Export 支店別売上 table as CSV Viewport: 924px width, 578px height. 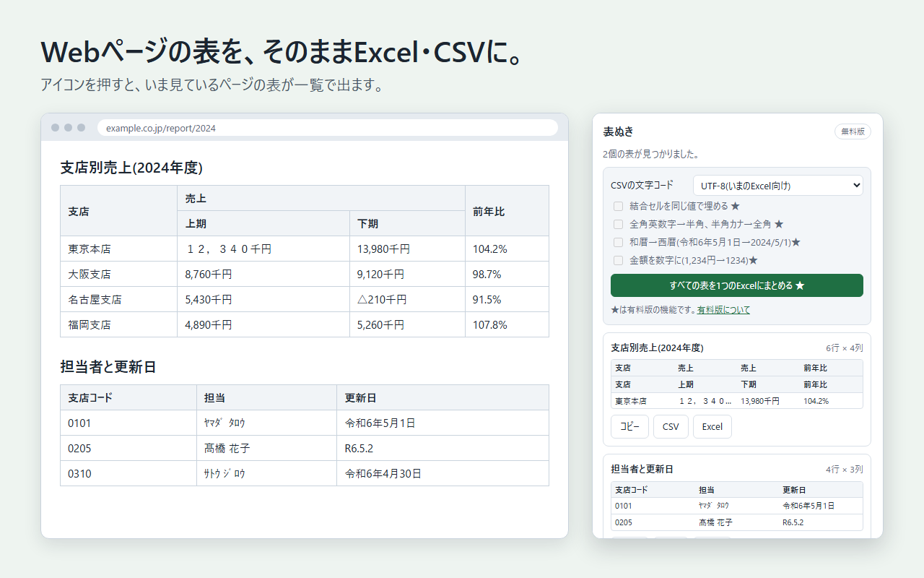(x=671, y=426)
